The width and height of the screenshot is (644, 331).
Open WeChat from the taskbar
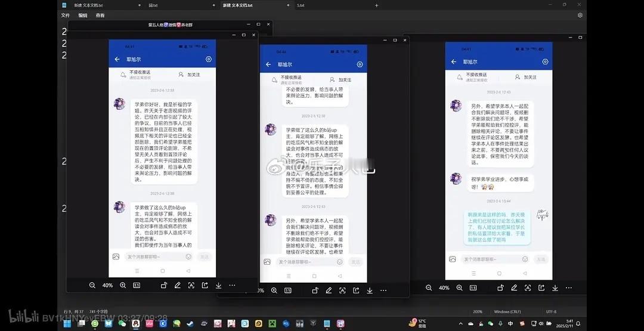(x=122, y=324)
